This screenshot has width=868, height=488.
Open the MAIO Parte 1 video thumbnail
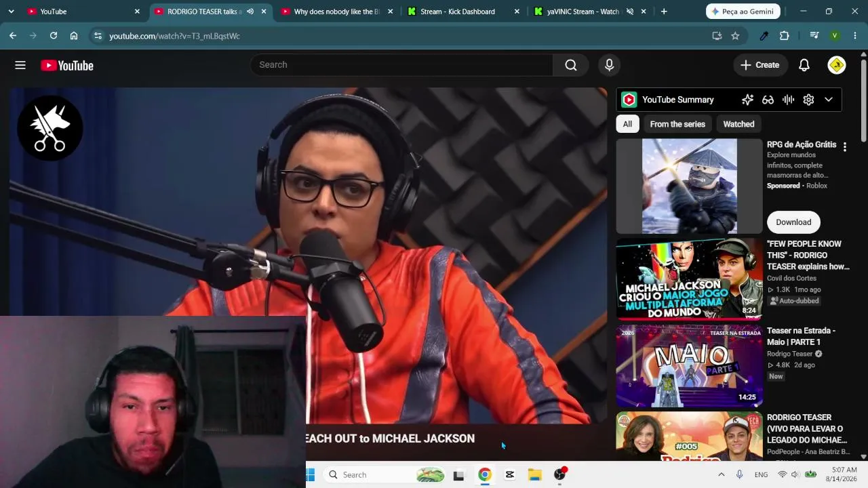click(x=689, y=366)
